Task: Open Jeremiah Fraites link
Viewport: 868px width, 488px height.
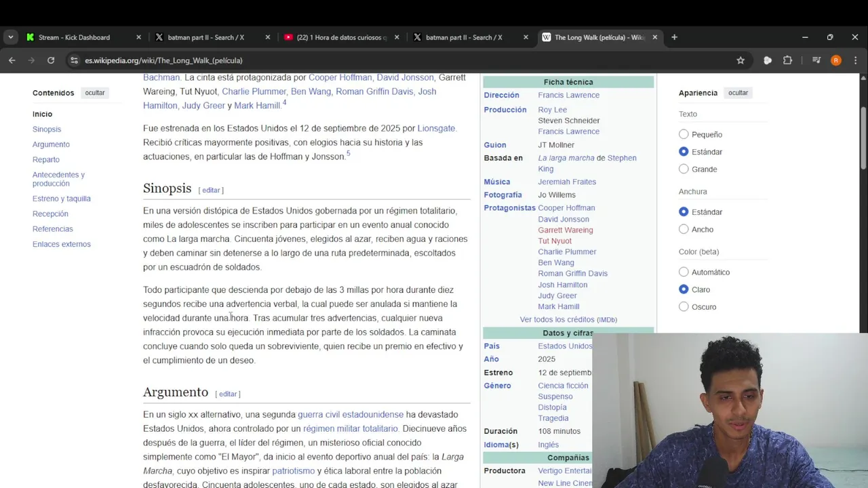Action: [x=567, y=182]
